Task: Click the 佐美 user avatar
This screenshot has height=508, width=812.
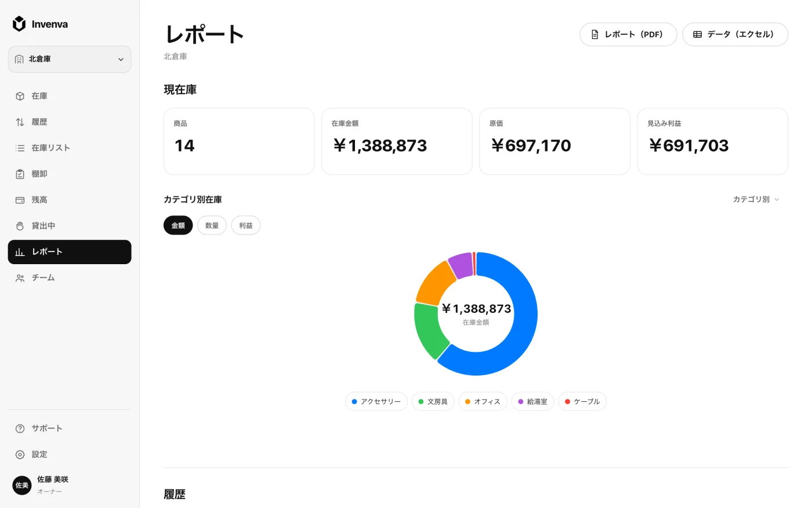Action: coord(22,485)
